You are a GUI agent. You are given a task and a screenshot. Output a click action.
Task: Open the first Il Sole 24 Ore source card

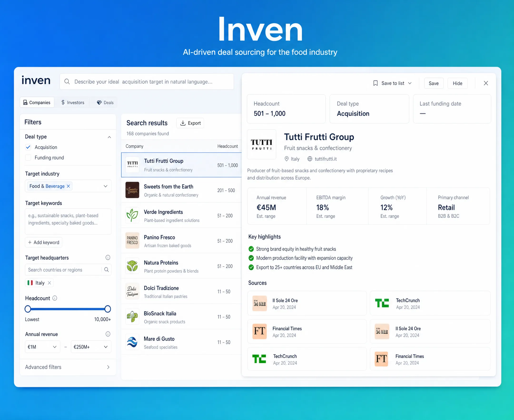pyautogui.click(x=307, y=303)
